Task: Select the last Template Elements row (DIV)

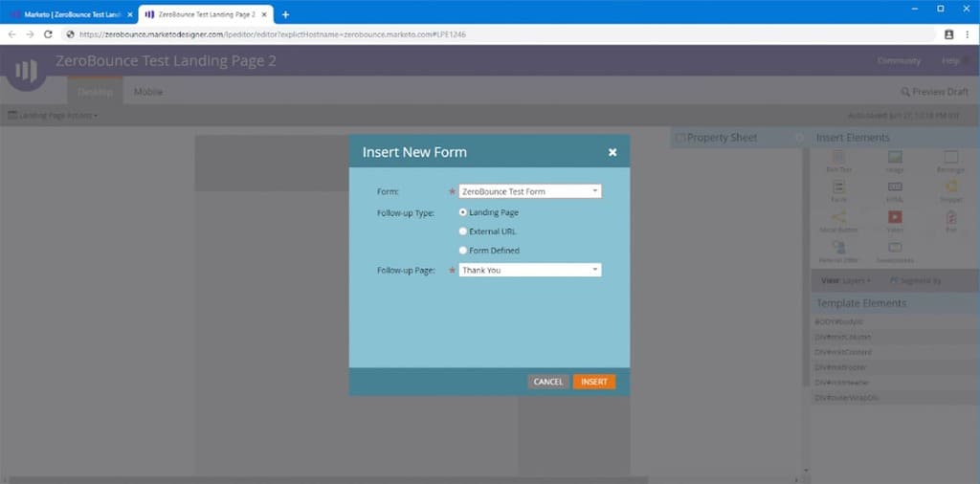Action: click(895, 397)
